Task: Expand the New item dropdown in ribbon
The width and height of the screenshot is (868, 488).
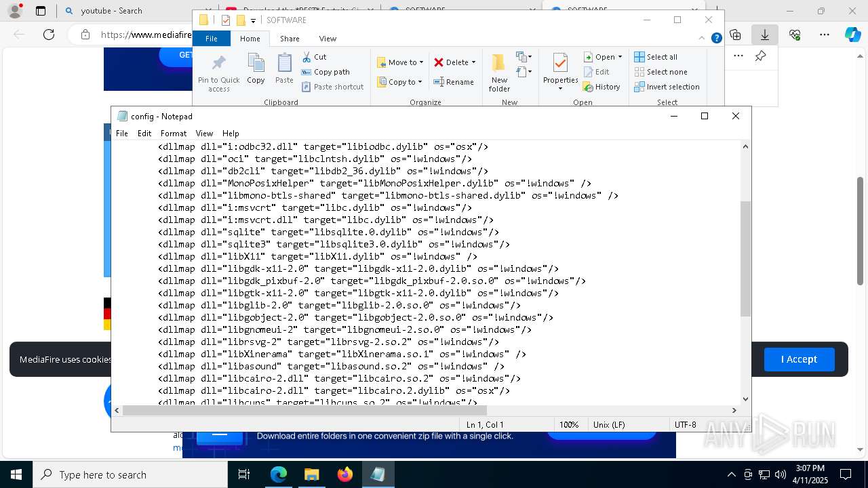Action: (x=524, y=57)
